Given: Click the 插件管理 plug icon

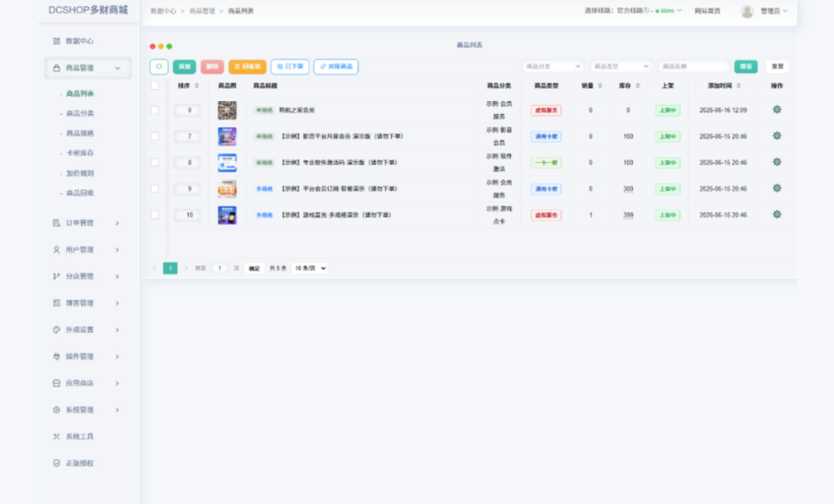Looking at the screenshot, I should point(56,356).
